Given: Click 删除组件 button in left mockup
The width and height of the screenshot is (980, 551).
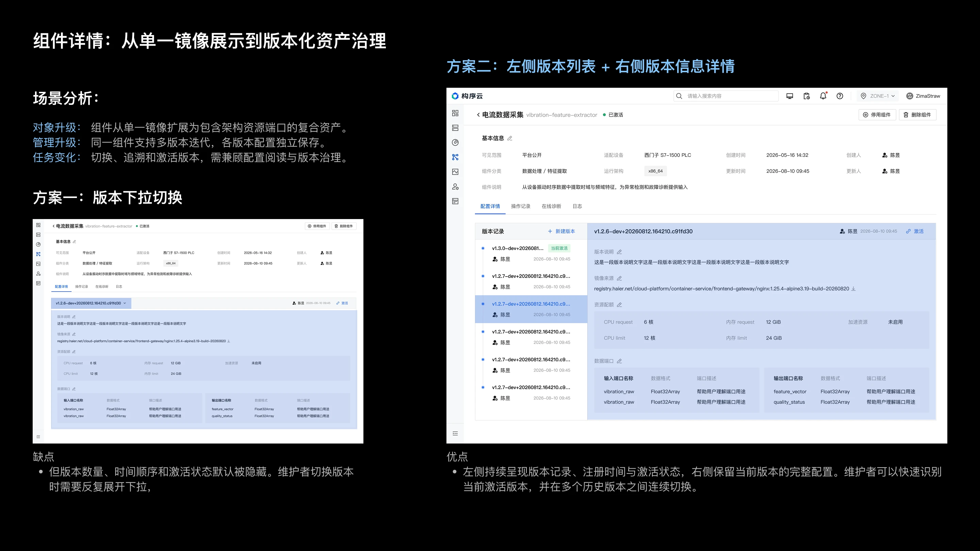Looking at the screenshot, I should (x=344, y=226).
